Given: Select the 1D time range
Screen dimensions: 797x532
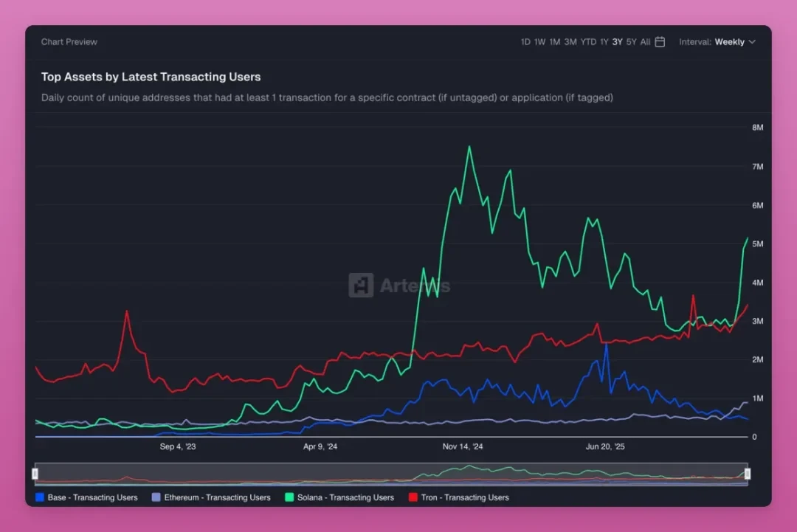Looking at the screenshot, I should tap(525, 42).
